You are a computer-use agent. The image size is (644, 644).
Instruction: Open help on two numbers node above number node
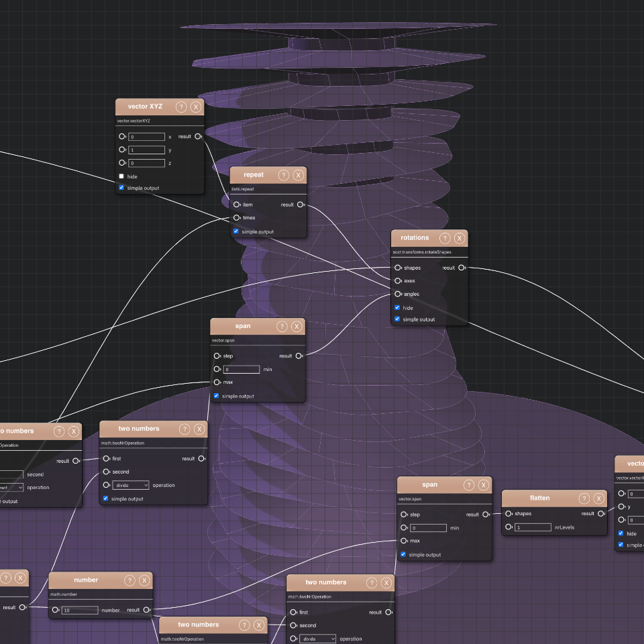[184, 429]
